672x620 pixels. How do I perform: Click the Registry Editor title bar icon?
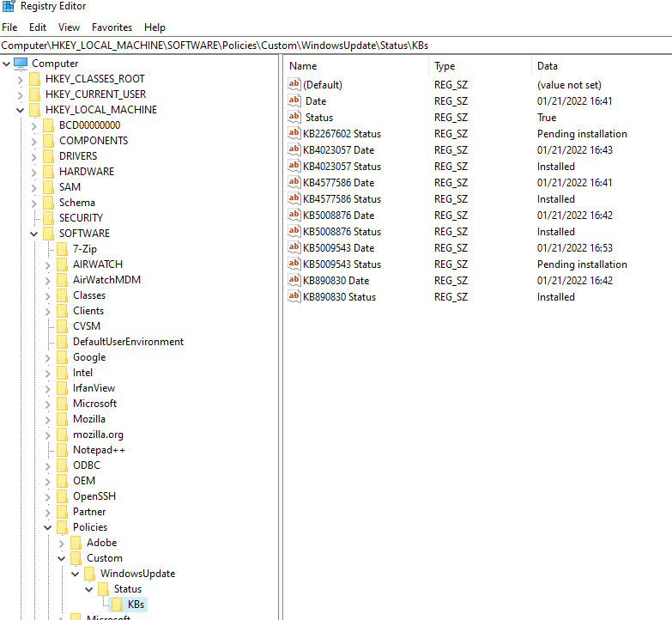point(9,7)
